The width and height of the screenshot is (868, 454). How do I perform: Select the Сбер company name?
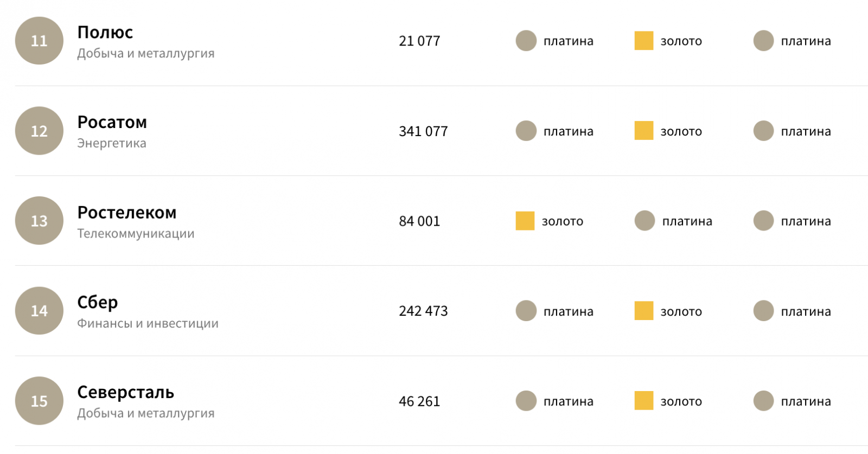[97, 302]
